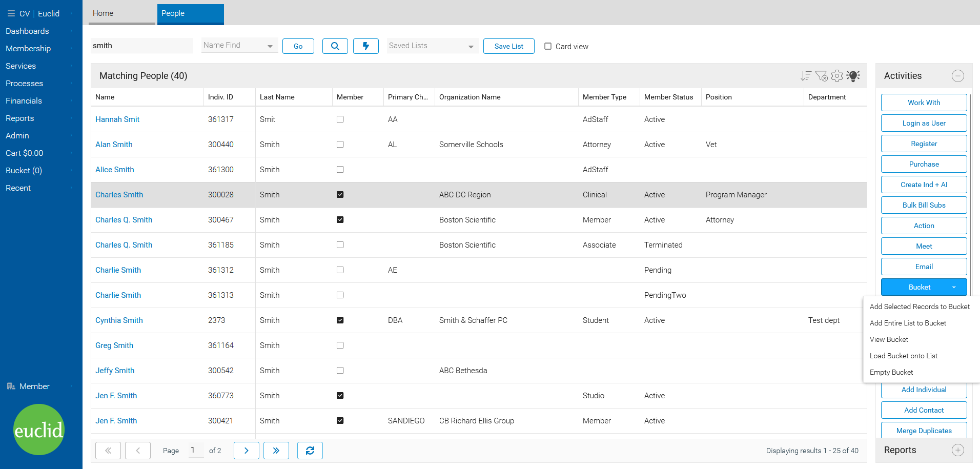Click the Work With button

pos(924,103)
